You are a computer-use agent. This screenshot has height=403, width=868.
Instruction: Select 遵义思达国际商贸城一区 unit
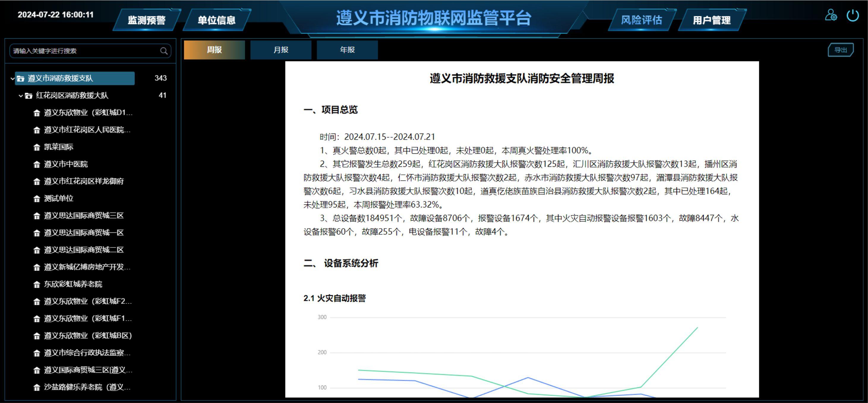click(x=84, y=233)
